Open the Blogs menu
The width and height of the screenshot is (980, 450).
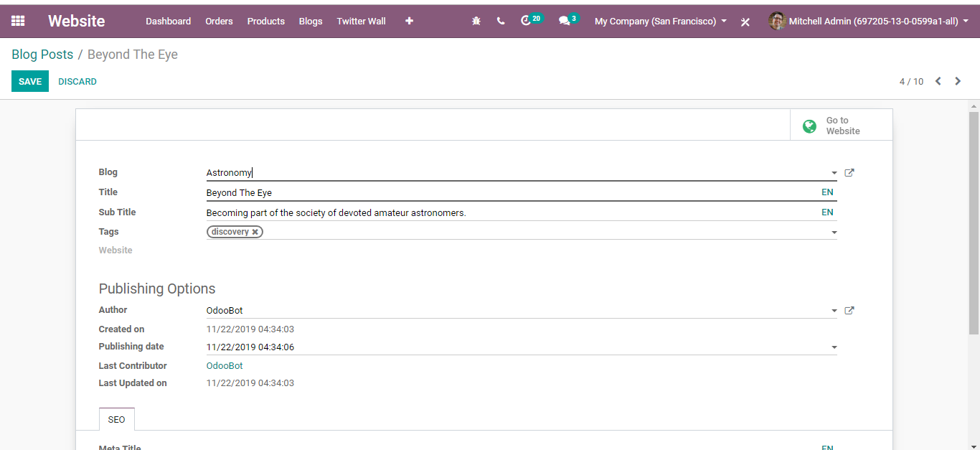(x=311, y=21)
